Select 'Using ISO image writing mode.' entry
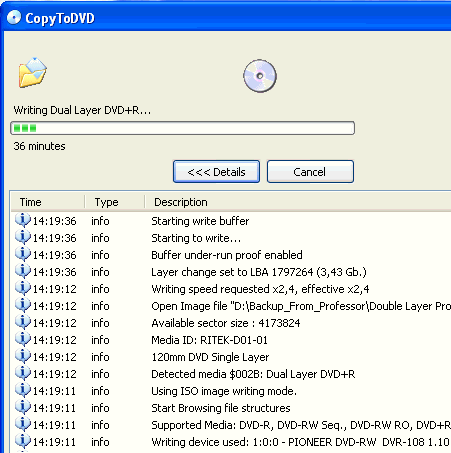 coord(224,391)
